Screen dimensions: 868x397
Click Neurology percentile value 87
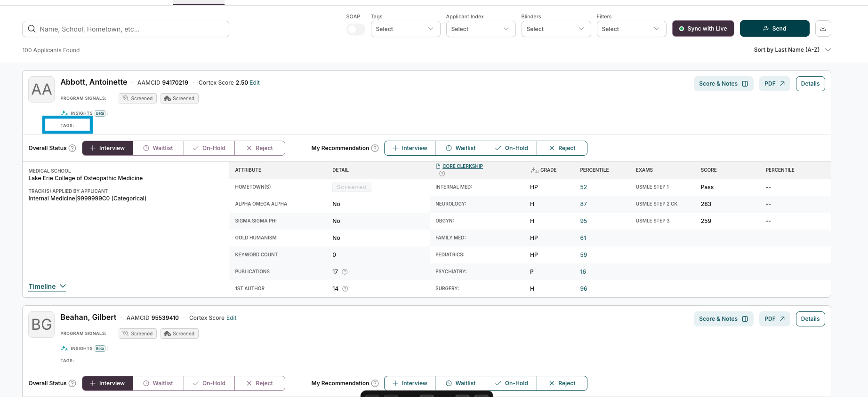584,204
